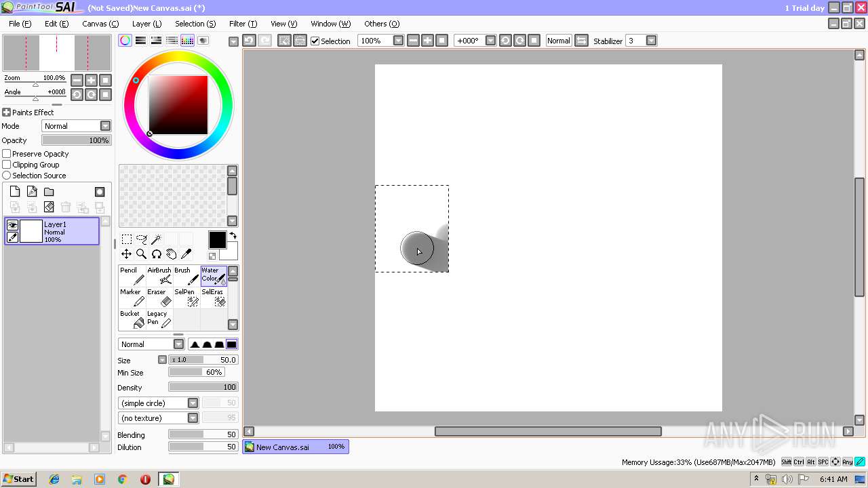Hide Layer1 with the eye icon
The image size is (868, 488).
coord(12,225)
